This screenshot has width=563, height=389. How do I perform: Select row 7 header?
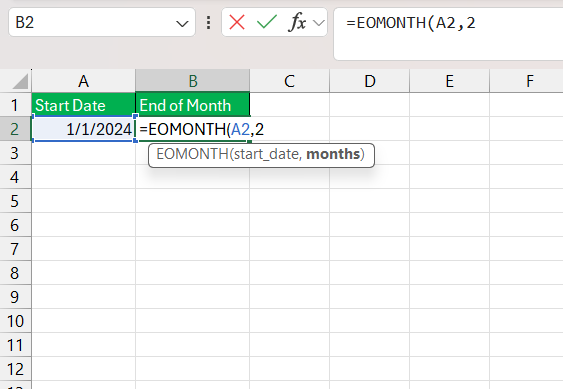[15, 249]
